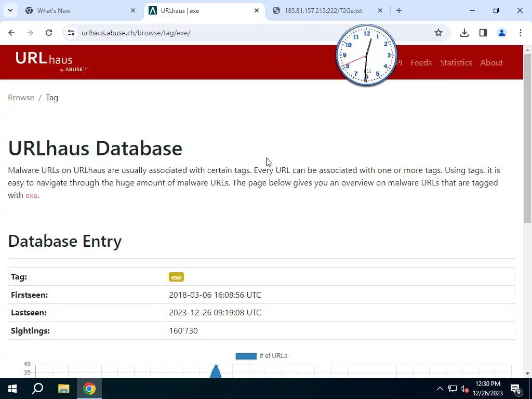This screenshot has height=399, width=532.
Task: Bookmark this page with the star icon
Action: point(438,33)
